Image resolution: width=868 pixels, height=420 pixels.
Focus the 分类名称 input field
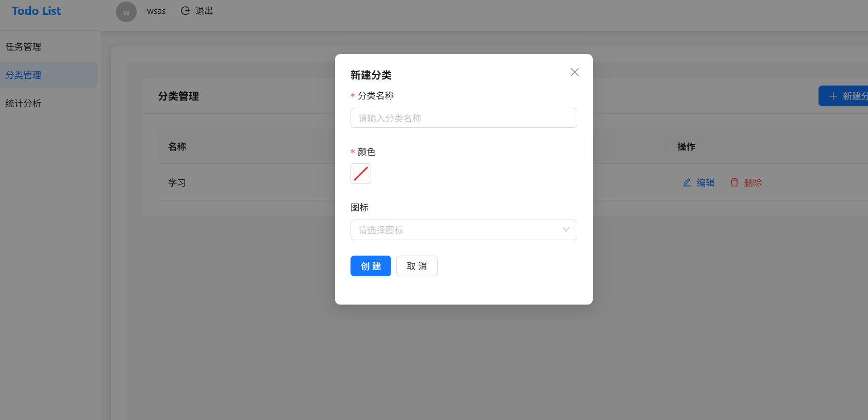(x=463, y=118)
